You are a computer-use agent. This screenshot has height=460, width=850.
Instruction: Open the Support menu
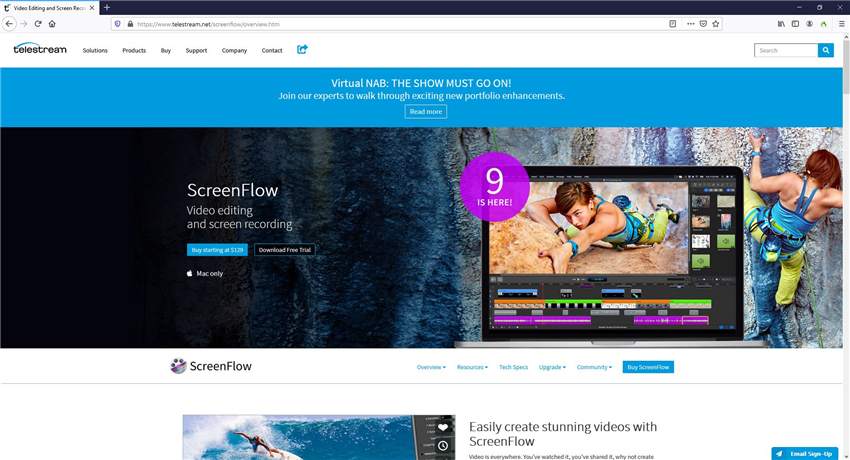[x=196, y=50]
